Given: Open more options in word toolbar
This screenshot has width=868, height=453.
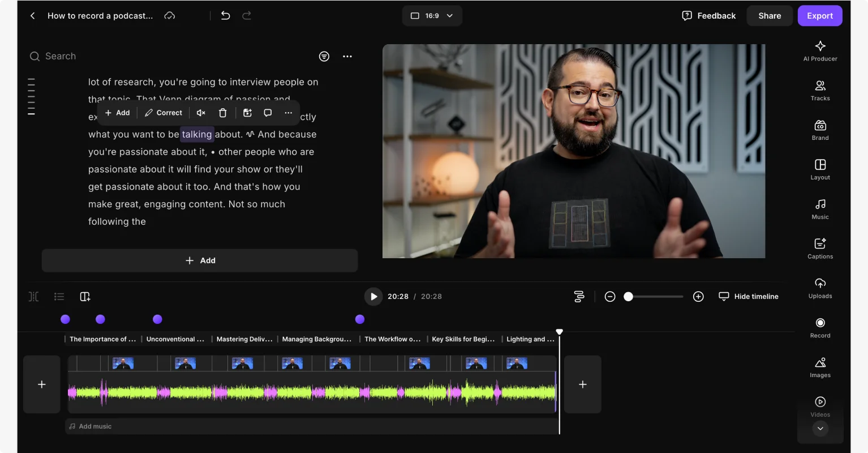Looking at the screenshot, I should tap(288, 113).
